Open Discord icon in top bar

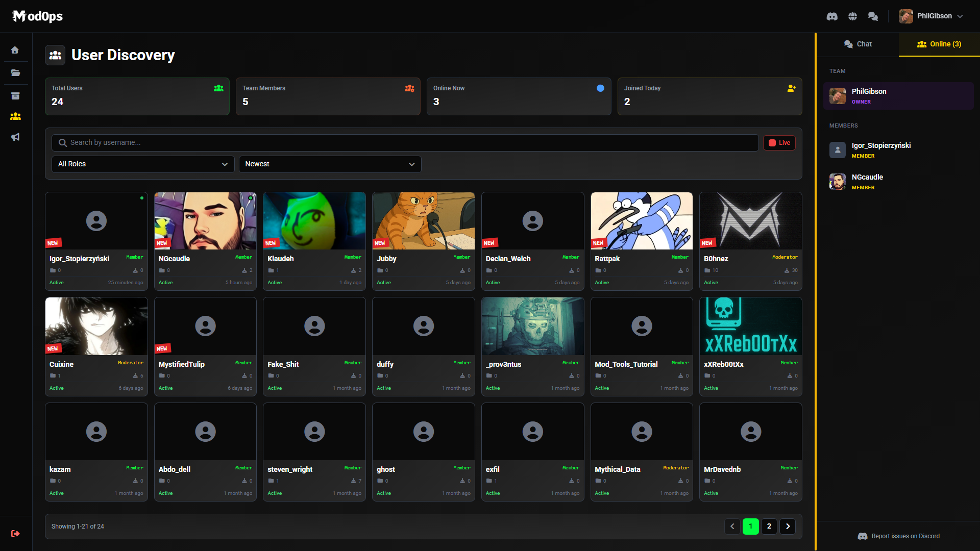click(832, 16)
